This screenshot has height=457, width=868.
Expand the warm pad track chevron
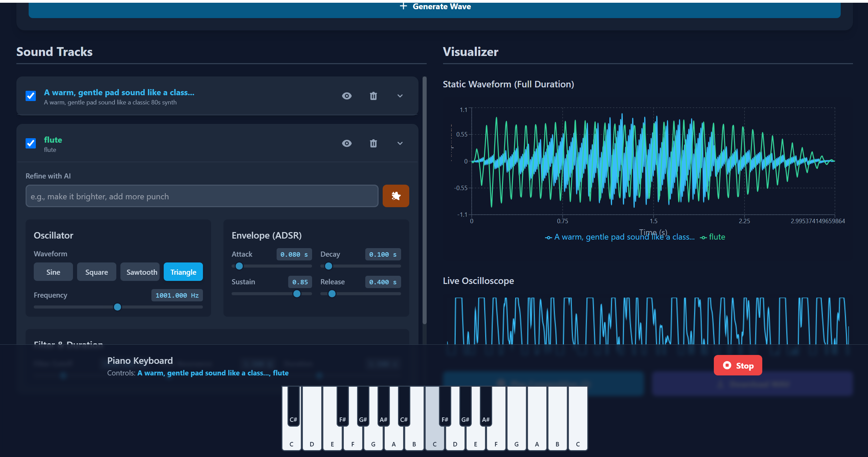point(400,96)
